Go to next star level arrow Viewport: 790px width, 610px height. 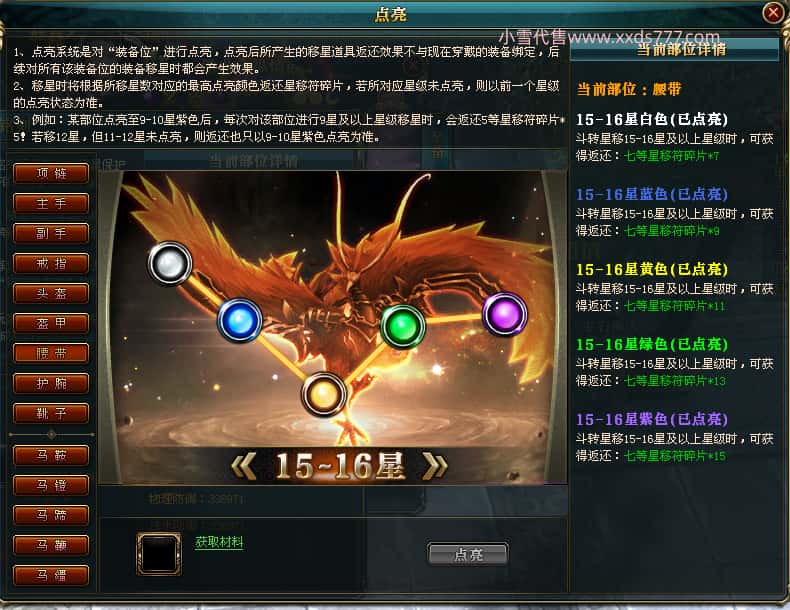435,466
